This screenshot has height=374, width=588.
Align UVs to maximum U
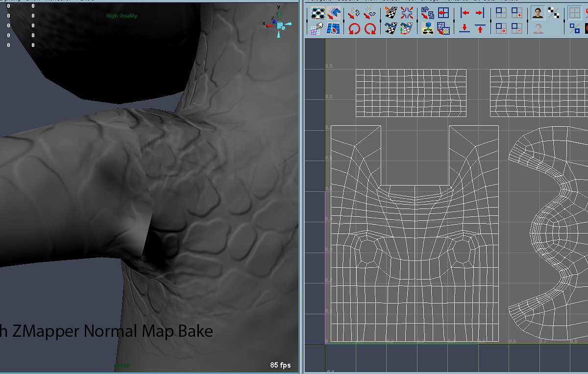480,13
